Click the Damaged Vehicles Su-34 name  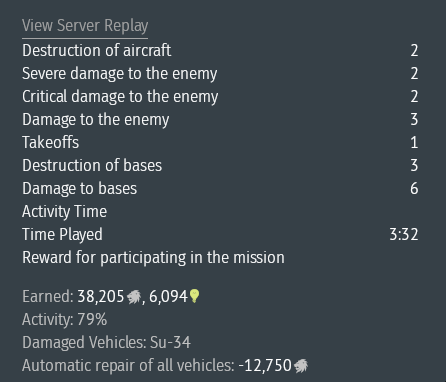(170, 342)
